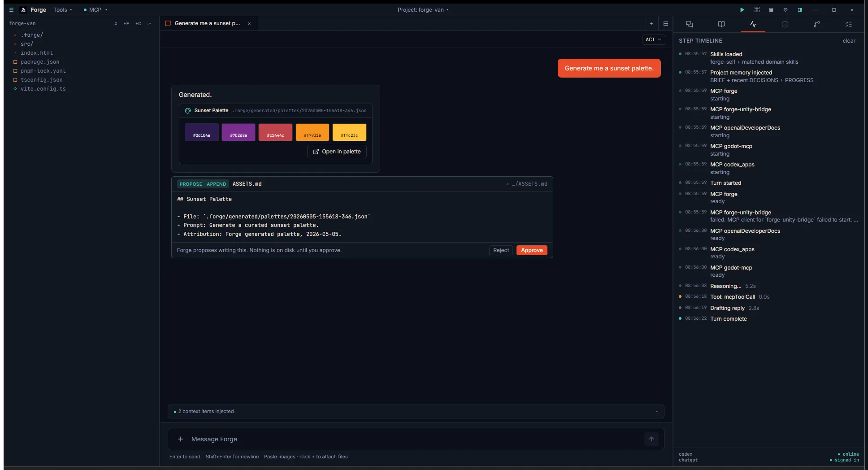The height and width of the screenshot is (470, 868).
Task: Click the Forge anvil logo icon
Action: (x=23, y=9)
